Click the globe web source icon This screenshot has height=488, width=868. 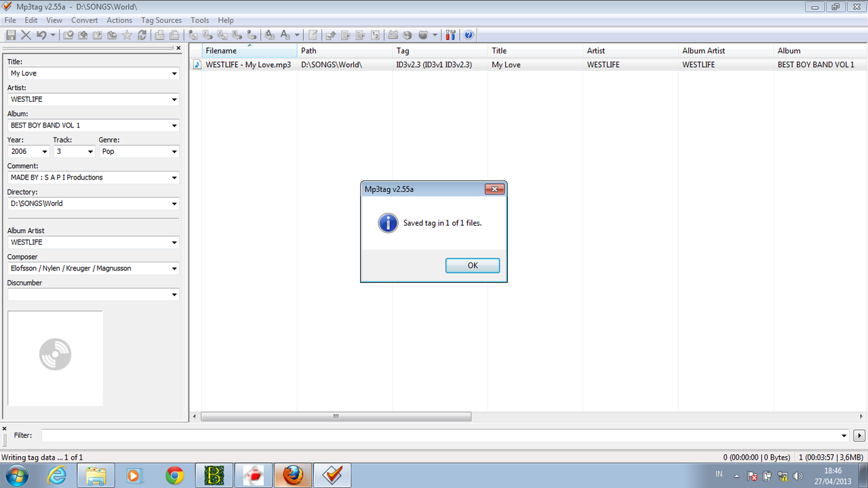pyautogui.click(x=407, y=35)
